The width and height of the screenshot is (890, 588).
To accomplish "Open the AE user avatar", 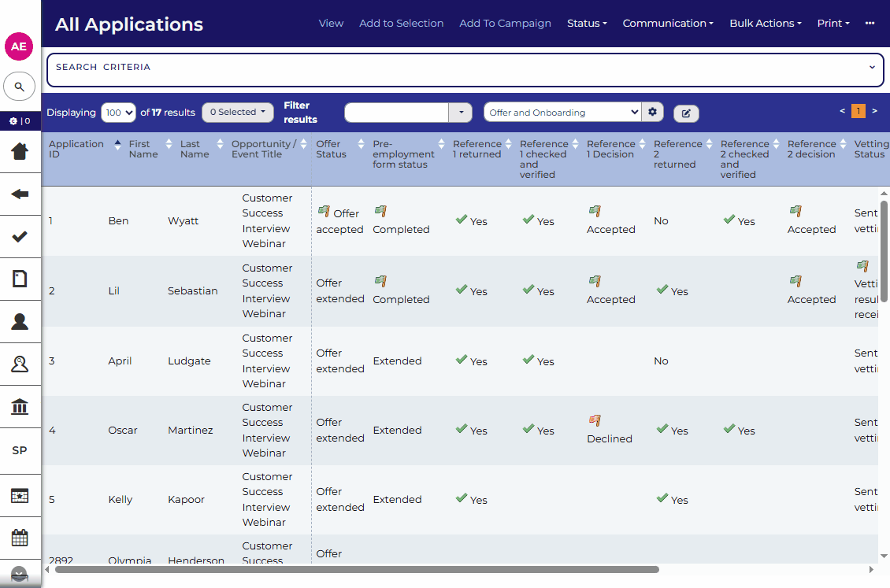I will click(x=19, y=46).
